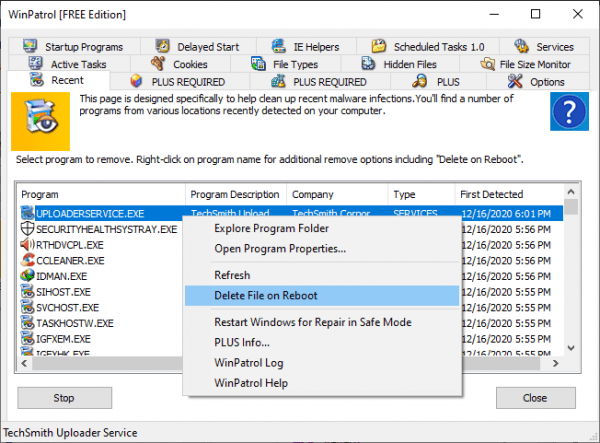Click the TASKHOSTW.EXE row icon

click(x=27, y=323)
